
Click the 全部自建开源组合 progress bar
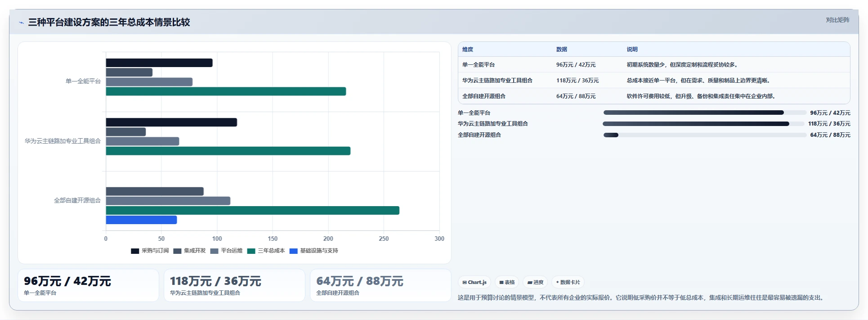[x=705, y=135]
